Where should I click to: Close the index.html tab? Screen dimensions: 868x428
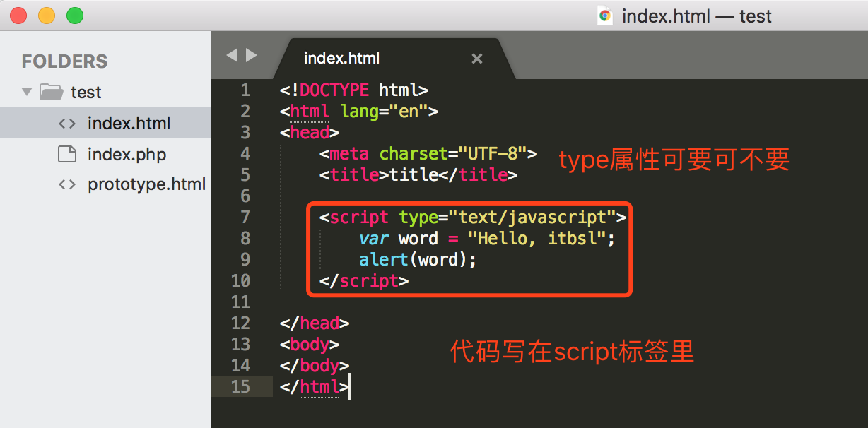477,59
